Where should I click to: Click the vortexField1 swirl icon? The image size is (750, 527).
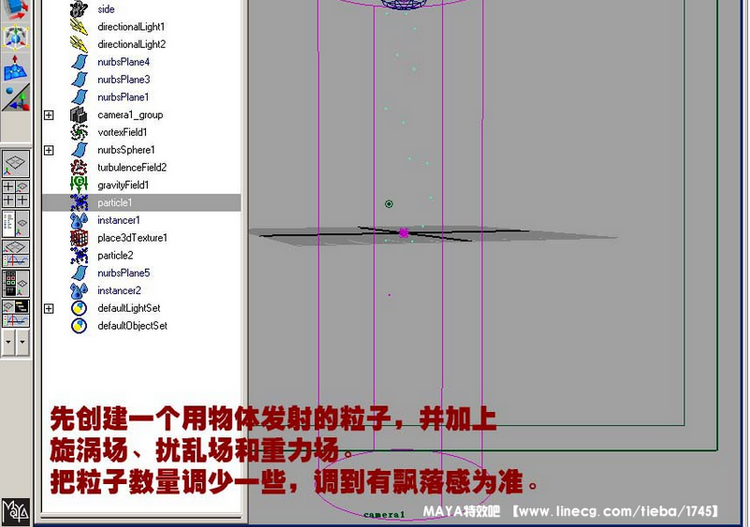pyautogui.click(x=79, y=132)
